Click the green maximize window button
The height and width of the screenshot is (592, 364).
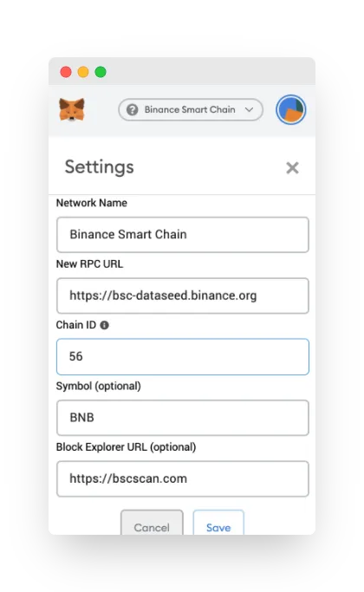coord(101,72)
